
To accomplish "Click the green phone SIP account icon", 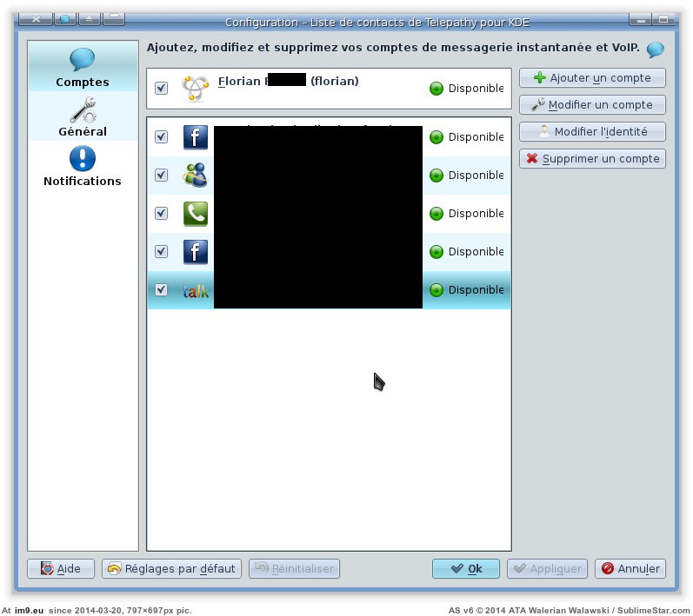I will (195, 214).
